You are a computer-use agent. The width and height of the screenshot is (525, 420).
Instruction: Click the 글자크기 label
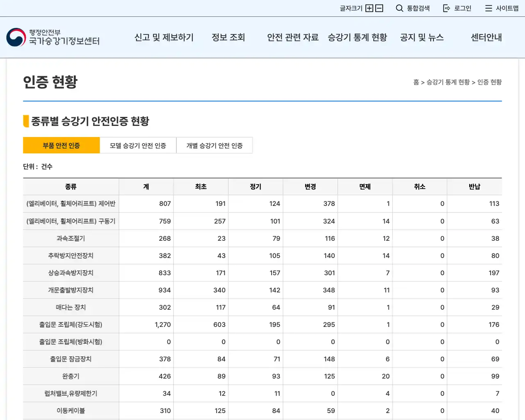tap(351, 8)
